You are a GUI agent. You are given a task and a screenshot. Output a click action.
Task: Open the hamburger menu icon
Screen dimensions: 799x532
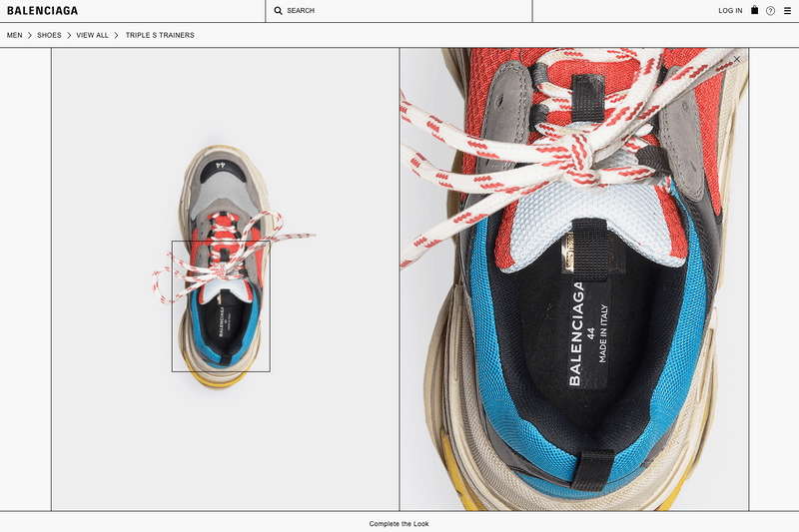[x=787, y=11]
